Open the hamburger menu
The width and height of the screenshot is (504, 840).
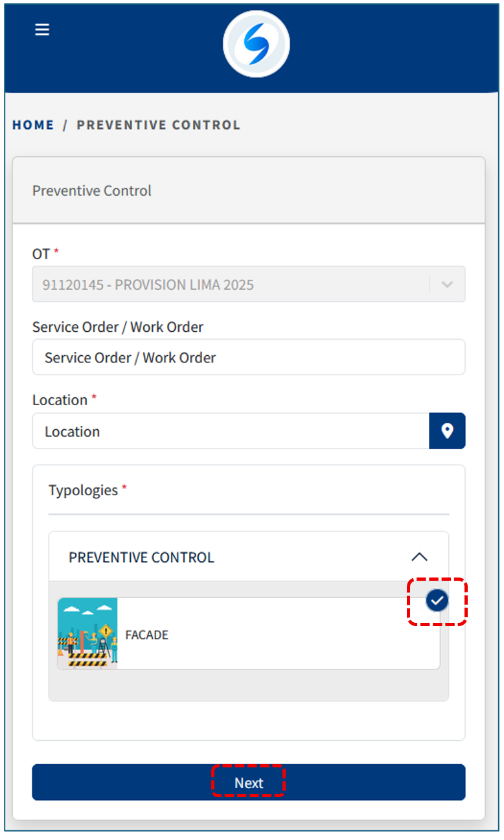(42, 30)
